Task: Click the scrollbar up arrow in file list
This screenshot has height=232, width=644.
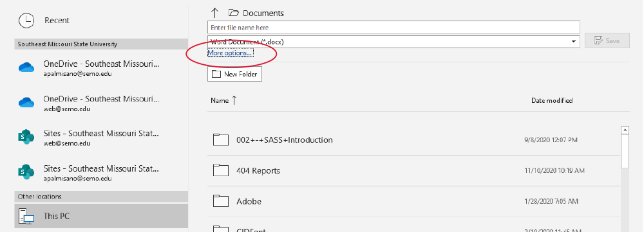Action: tap(625, 130)
